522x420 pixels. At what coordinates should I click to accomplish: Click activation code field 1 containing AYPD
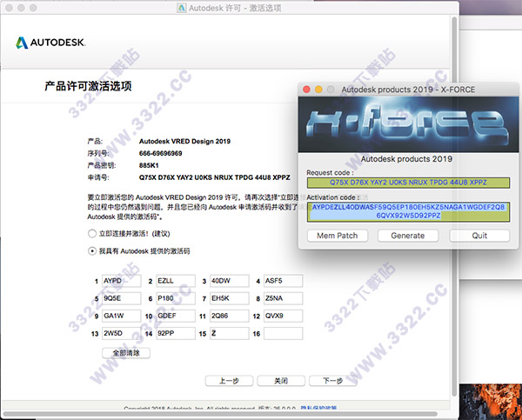pos(122,281)
